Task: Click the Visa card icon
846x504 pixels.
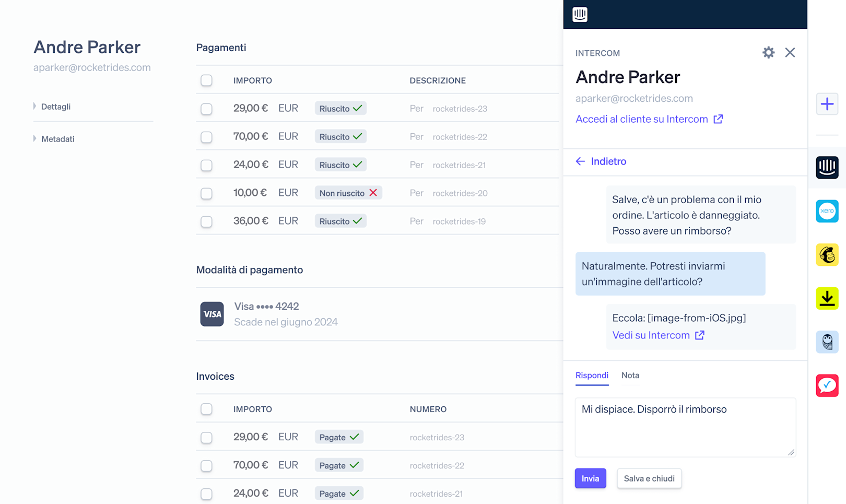Action: coord(212,314)
